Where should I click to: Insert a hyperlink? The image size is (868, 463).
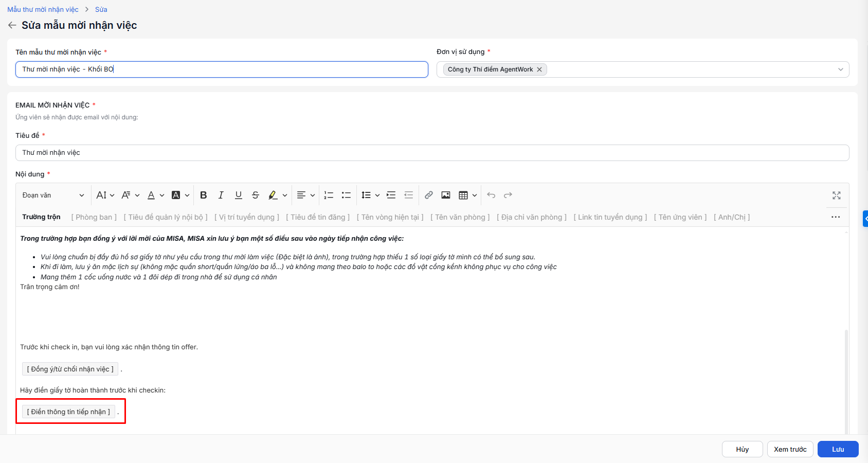[429, 195]
